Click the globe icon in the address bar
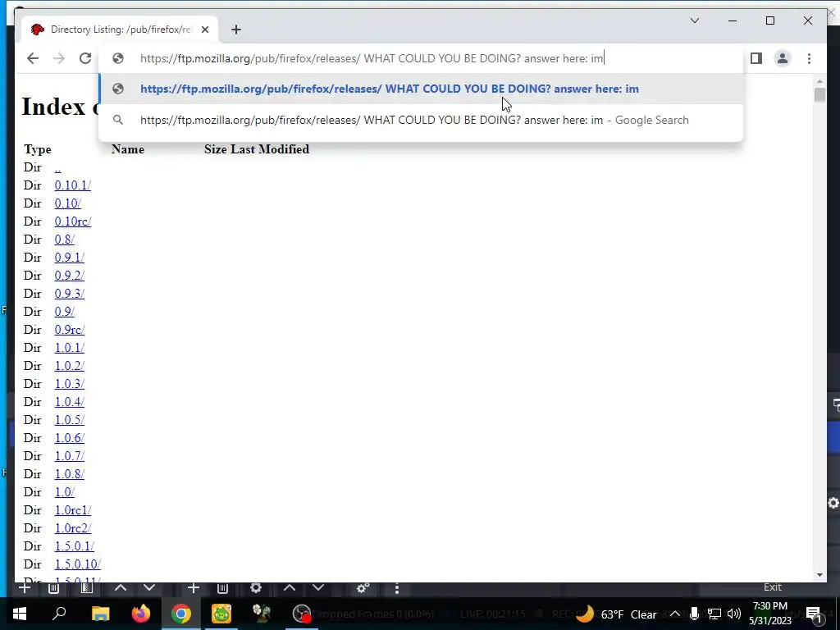The width and height of the screenshot is (840, 630). [118, 58]
